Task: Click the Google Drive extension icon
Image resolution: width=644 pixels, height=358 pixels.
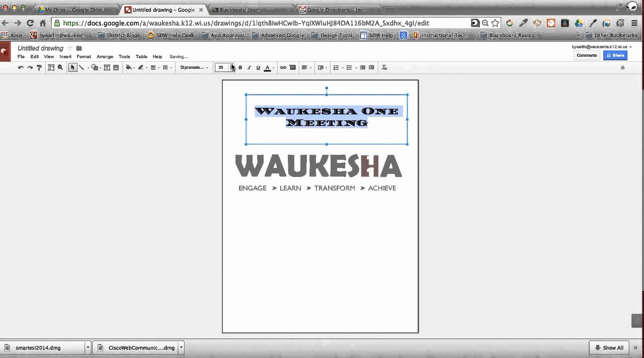Action: [579, 23]
